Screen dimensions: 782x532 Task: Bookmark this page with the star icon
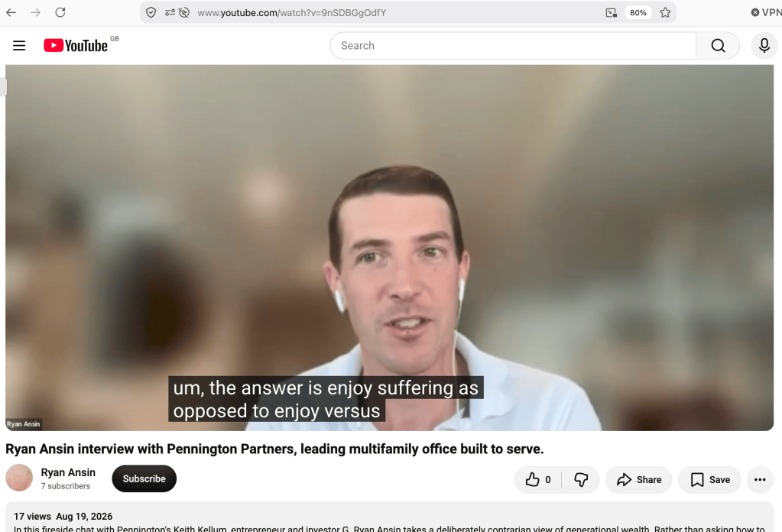point(665,12)
